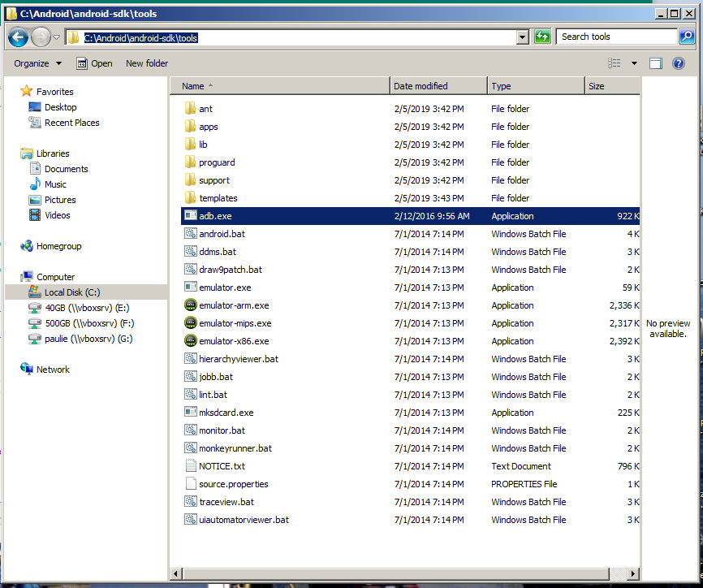Select monkeyrunner.bat file name
This screenshot has height=588, width=703.
tap(235, 448)
